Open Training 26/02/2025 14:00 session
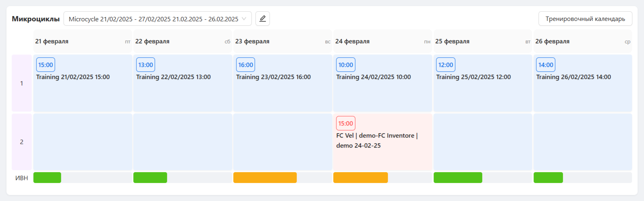 pyautogui.click(x=573, y=77)
